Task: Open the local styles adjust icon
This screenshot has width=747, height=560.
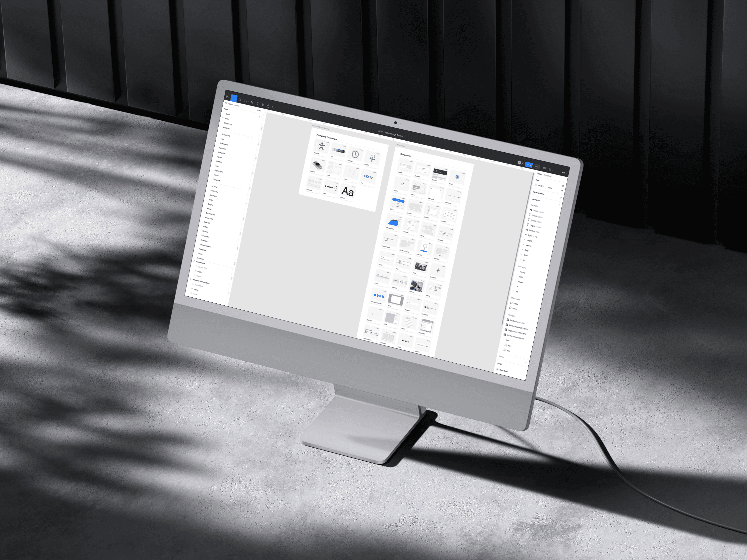Action: coord(560,198)
